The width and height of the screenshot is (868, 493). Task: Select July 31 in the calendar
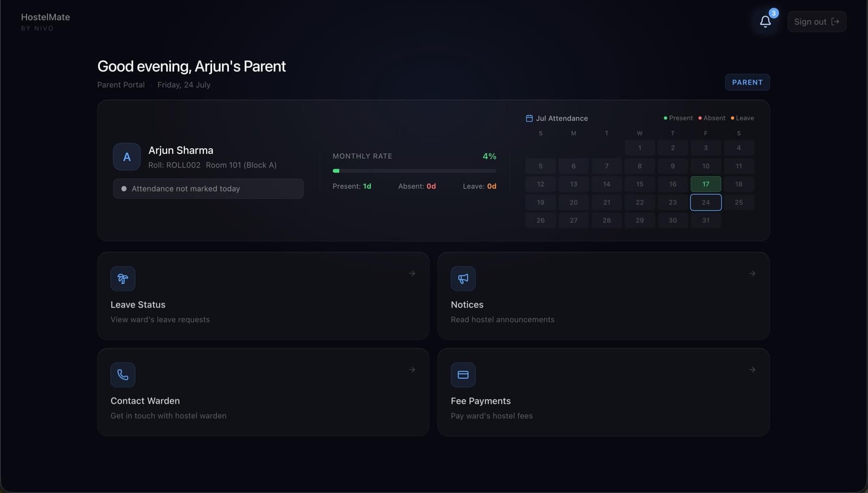705,220
